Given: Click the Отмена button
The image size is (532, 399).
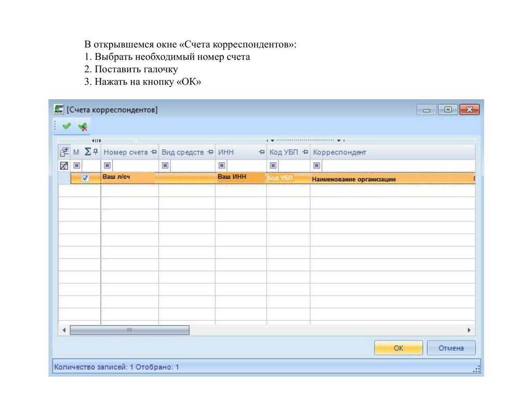Looking at the screenshot, I should [451, 348].
